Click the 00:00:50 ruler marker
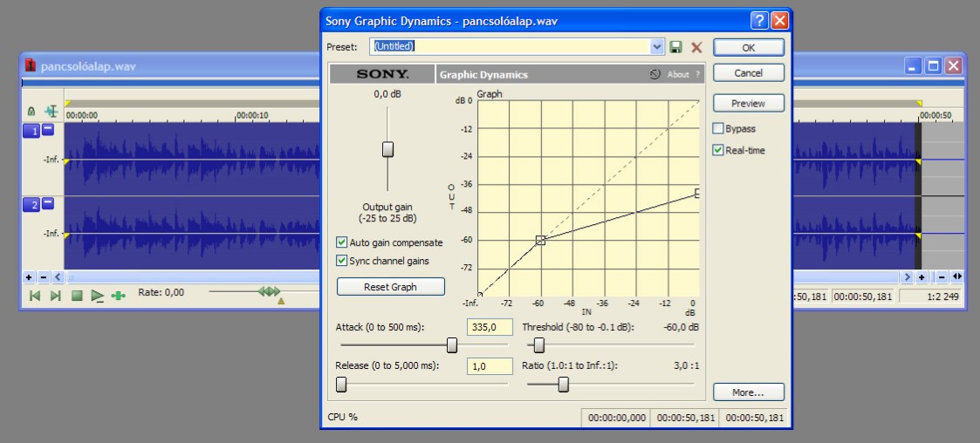This screenshot has height=443, width=980. coord(935,116)
